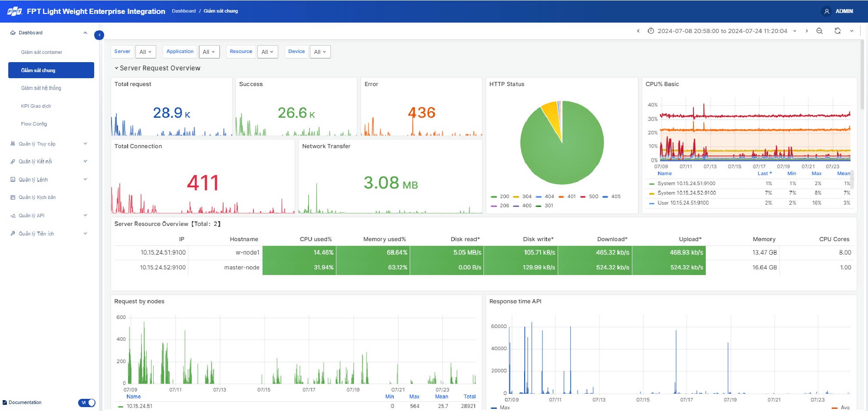
Task: Sort CPU legend by Last column
Action: coord(764,173)
